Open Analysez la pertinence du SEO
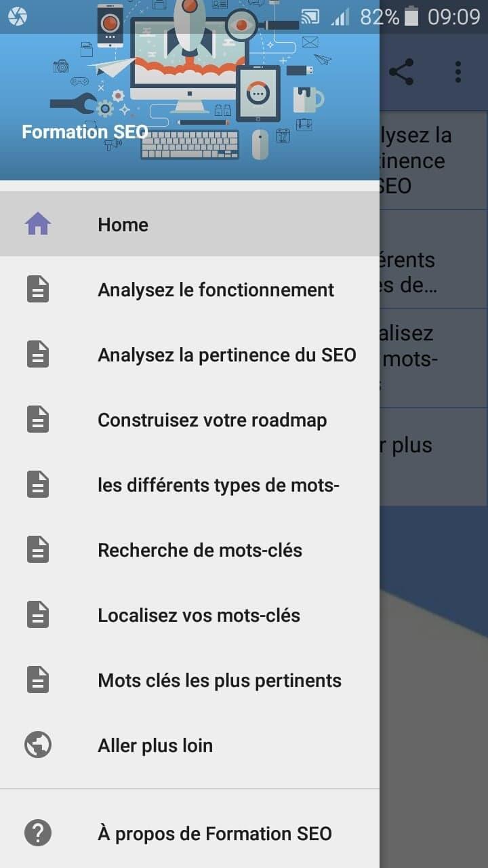The height and width of the screenshot is (868, 488). click(x=226, y=355)
